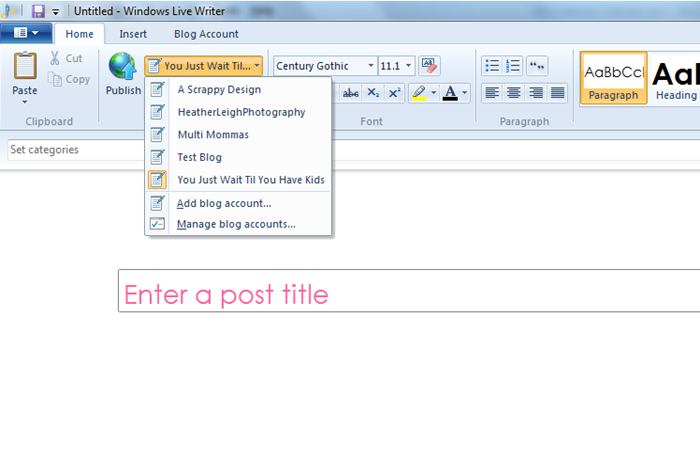Screen dimensions: 700x476
Task: Switch to the Insert ribbon tab
Action: tap(133, 34)
